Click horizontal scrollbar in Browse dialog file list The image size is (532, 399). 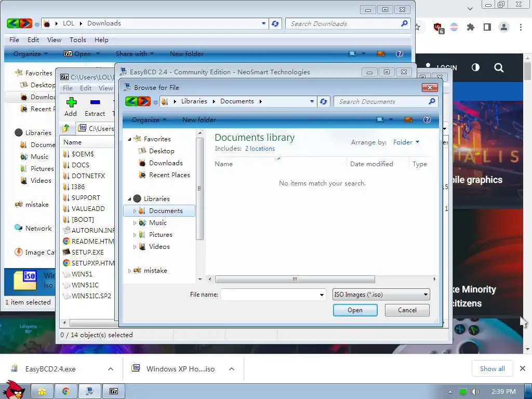pyautogui.click(x=295, y=279)
